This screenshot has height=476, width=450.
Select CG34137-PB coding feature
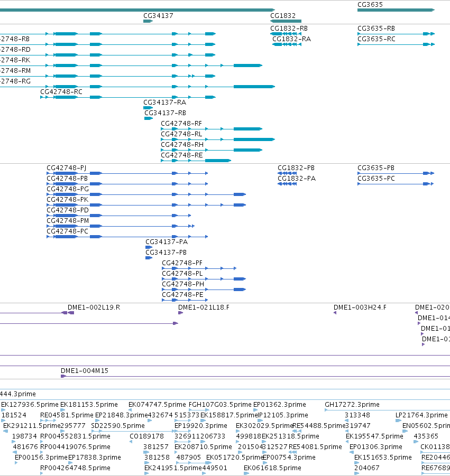[166, 253]
